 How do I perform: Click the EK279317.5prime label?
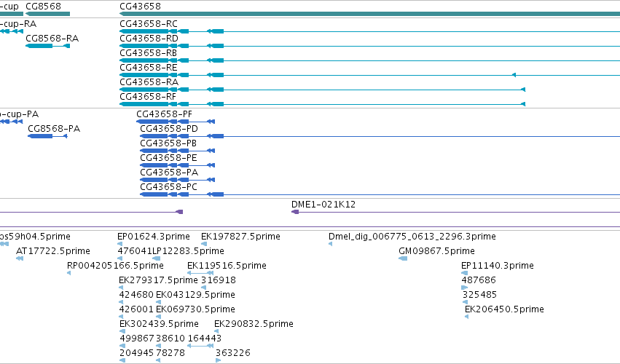(158, 280)
